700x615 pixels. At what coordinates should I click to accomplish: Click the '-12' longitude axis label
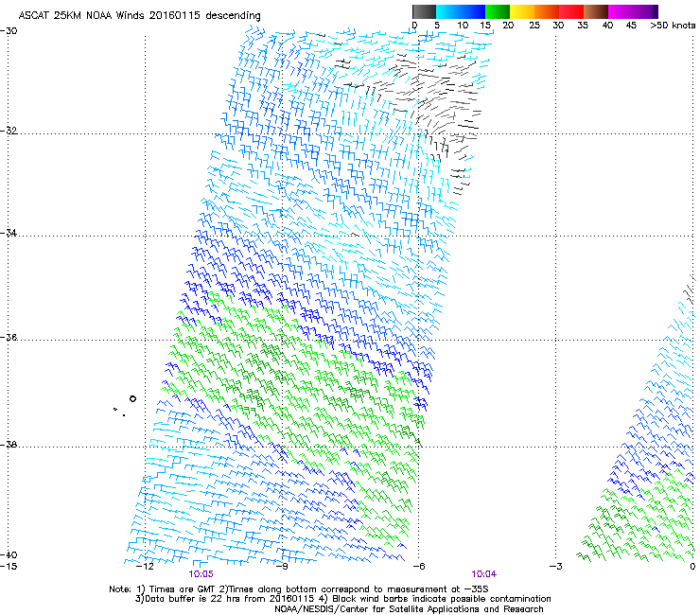(x=145, y=567)
